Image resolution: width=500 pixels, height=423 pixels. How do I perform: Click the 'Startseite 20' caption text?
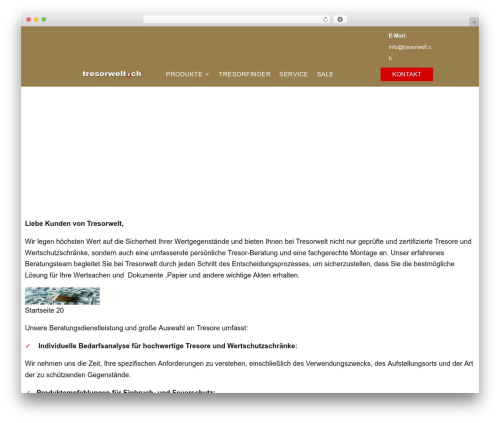tap(44, 310)
